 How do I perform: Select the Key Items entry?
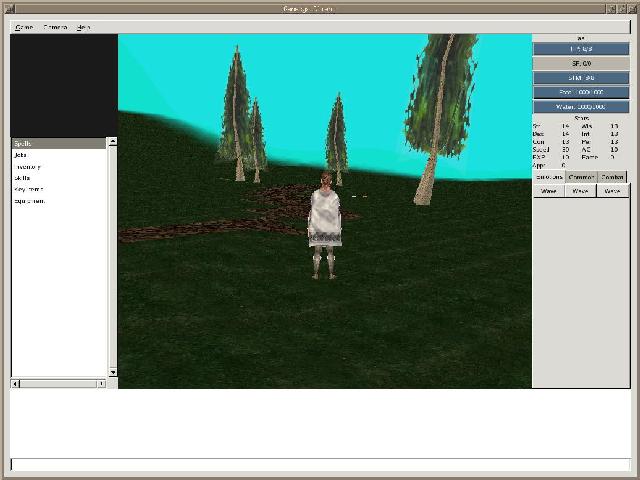[28, 189]
